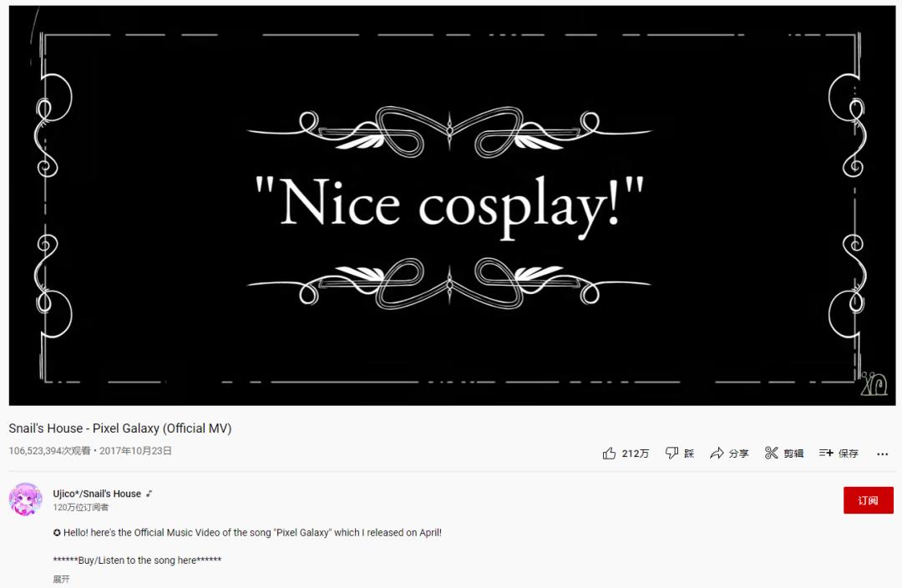Expand the description with 展开
The height and width of the screenshot is (588, 902).
pos(61,579)
